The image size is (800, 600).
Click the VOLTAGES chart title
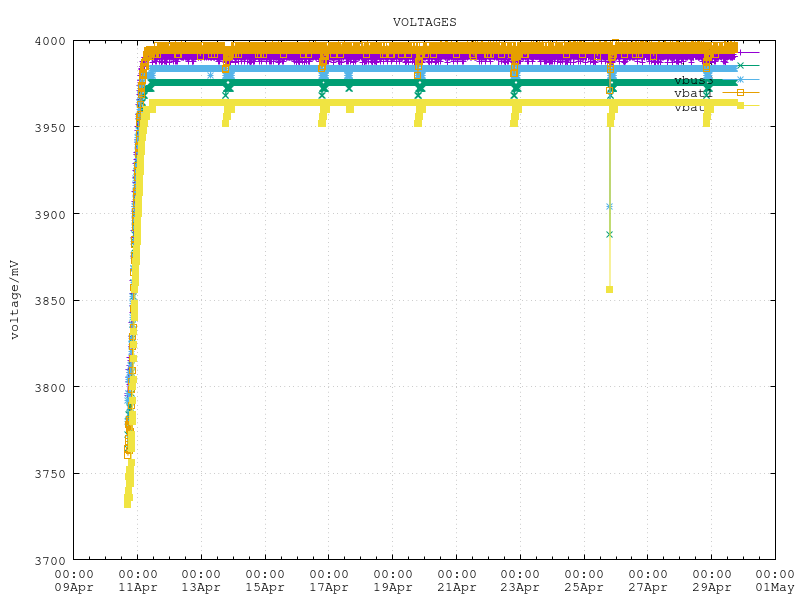424,21
